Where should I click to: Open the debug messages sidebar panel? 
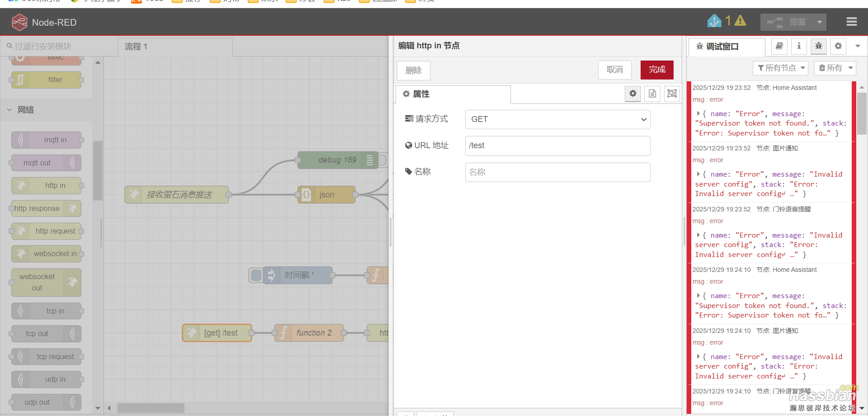[x=818, y=47]
